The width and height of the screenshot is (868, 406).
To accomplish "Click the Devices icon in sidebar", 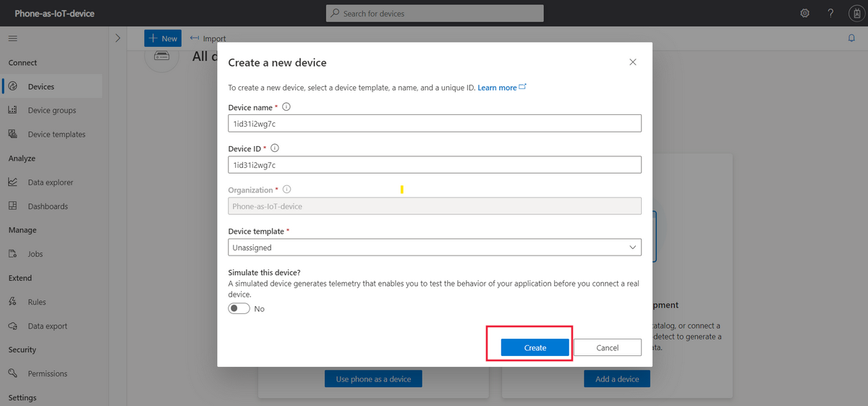I will click(x=13, y=86).
